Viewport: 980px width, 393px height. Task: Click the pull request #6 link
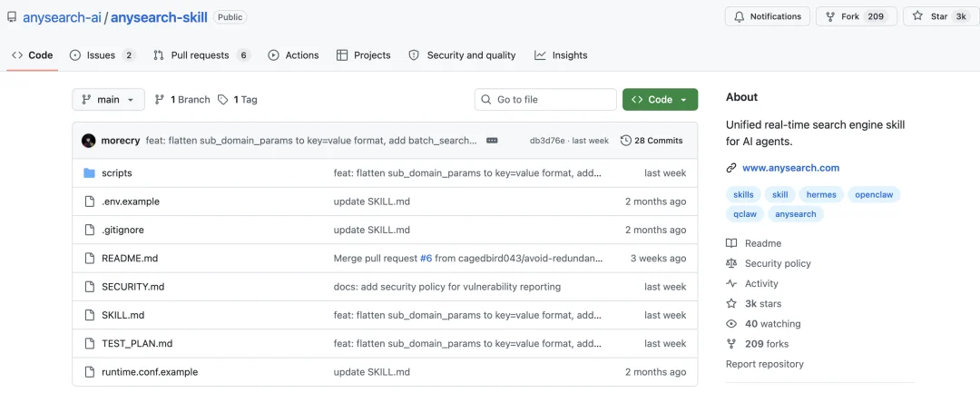[426, 258]
